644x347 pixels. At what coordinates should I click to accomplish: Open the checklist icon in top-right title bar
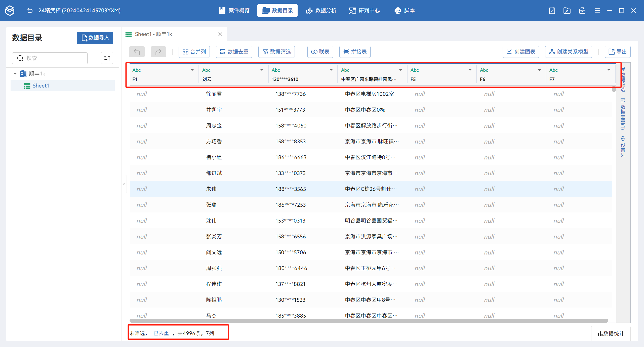coord(552,11)
